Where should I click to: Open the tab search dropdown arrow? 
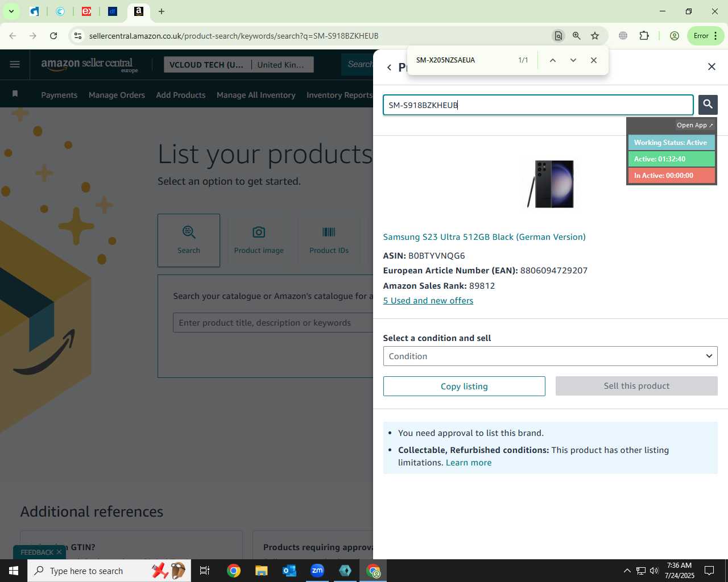11,11
